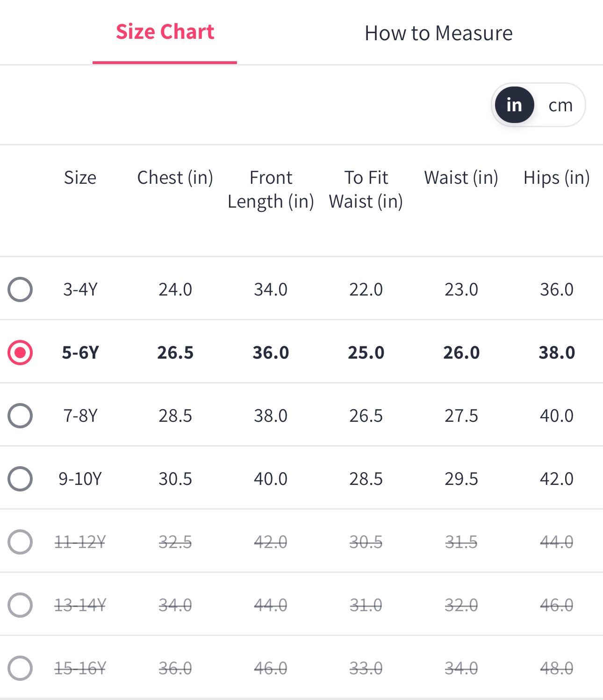The width and height of the screenshot is (603, 700).
Task: Click the Chest (in) column header
Action: tap(175, 178)
